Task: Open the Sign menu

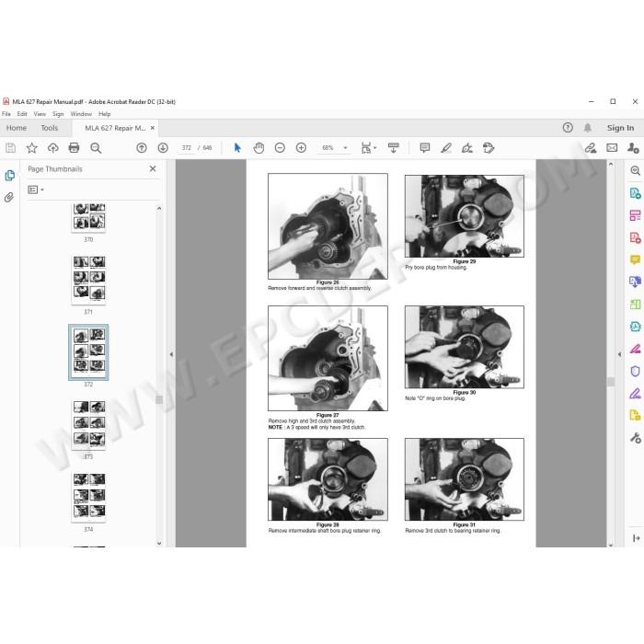Action: pos(58,114)
